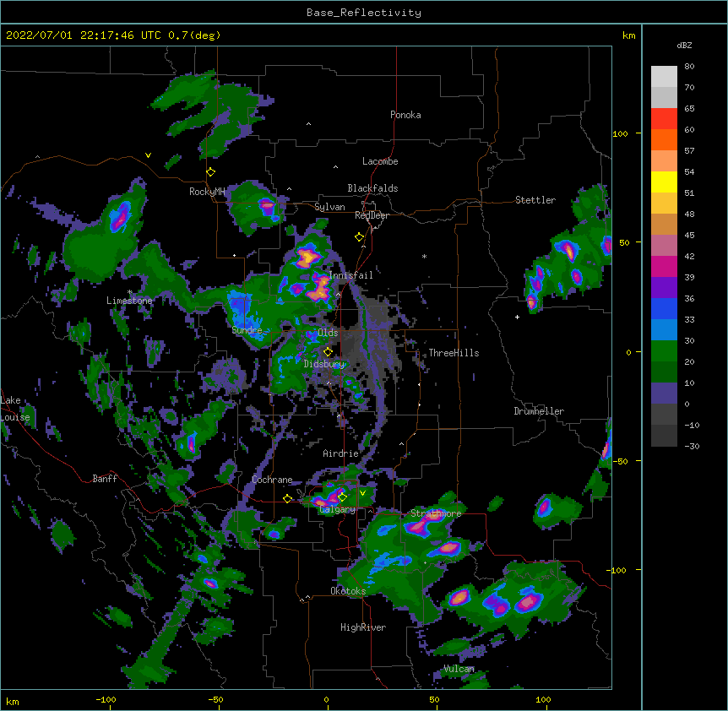Click the Didsbury label
728x711 pixels.
tap(324, 364)
